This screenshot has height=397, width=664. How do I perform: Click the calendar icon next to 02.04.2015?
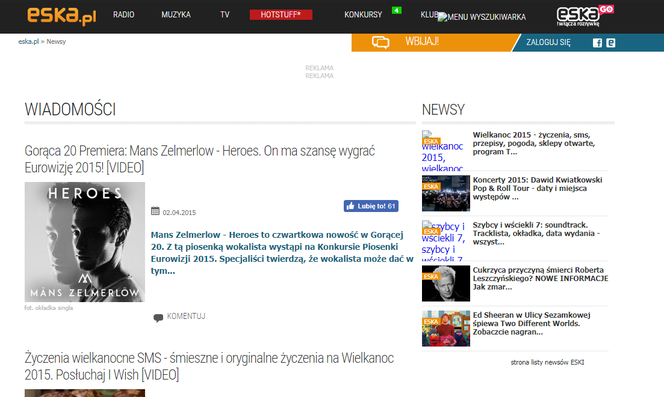(x=155, y=211)
